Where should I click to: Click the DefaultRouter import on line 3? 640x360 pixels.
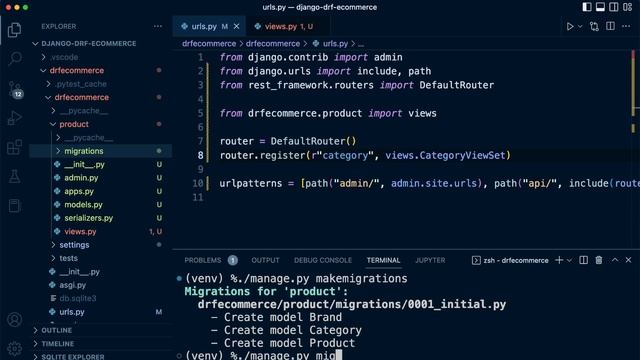(x=456, y=85)
